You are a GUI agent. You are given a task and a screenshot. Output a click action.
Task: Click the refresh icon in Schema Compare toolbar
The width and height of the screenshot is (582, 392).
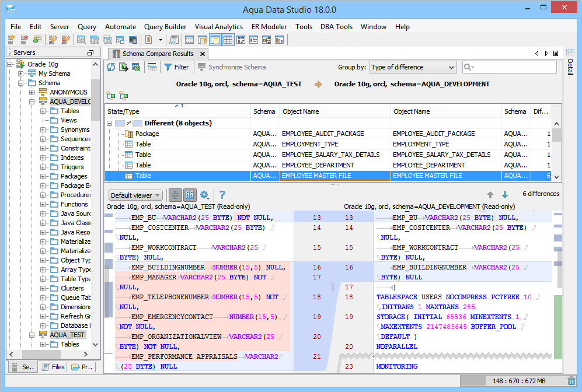click(x=111, y=67)
